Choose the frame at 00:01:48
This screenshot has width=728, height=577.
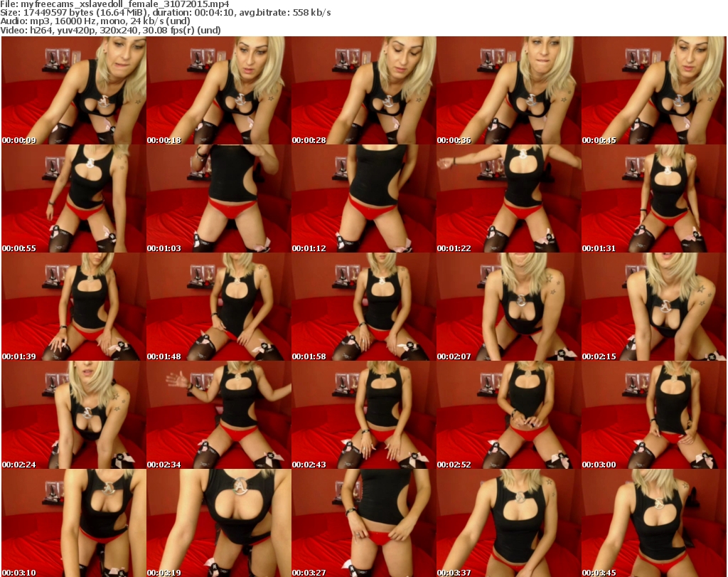219,307
